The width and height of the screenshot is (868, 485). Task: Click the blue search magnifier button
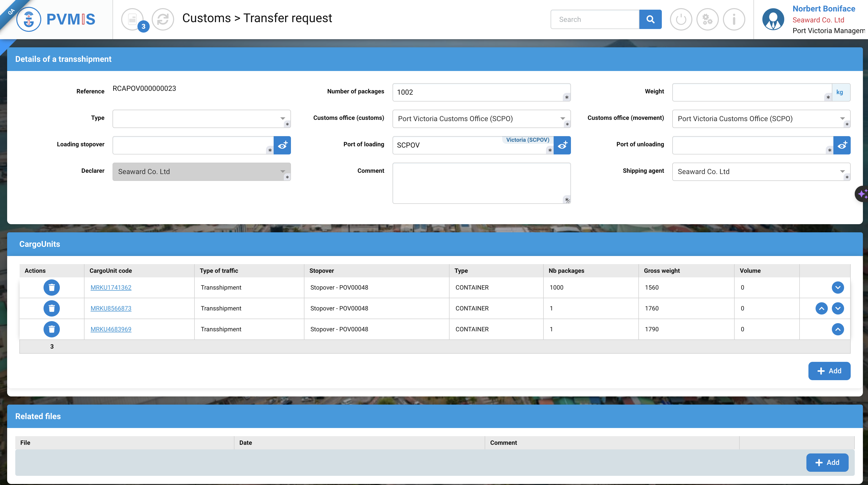coord(650,19)
